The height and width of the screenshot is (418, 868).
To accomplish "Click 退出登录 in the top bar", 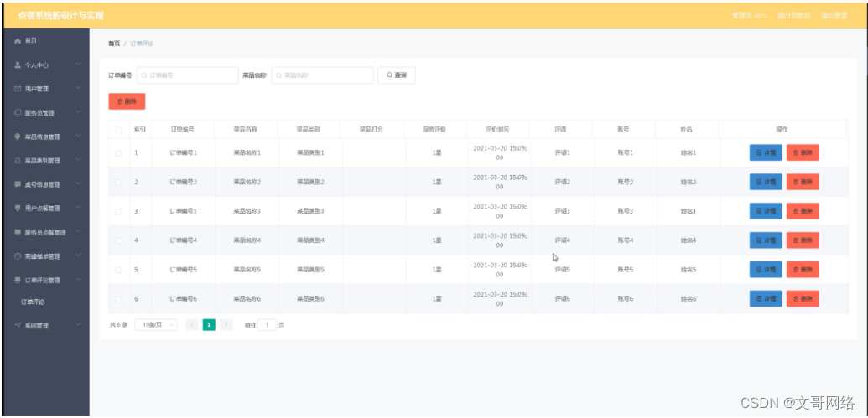I will [834, 15].
